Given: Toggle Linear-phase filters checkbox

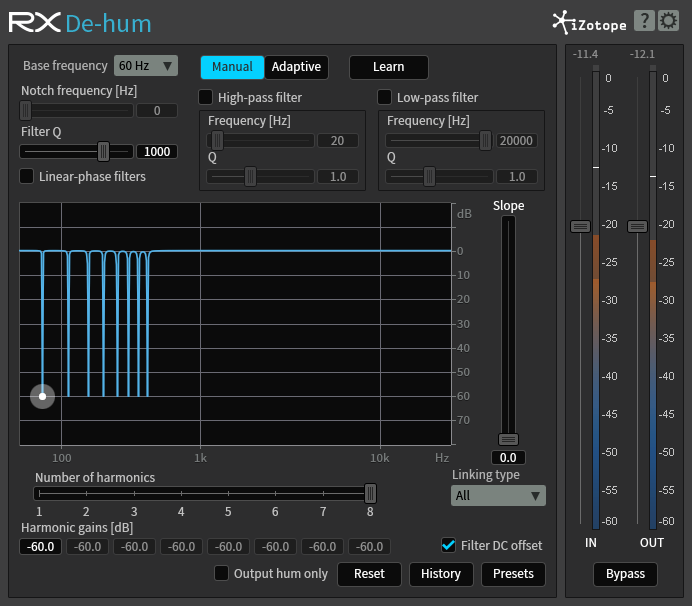Looking at the screenshot, I should (x=26, y=176).
